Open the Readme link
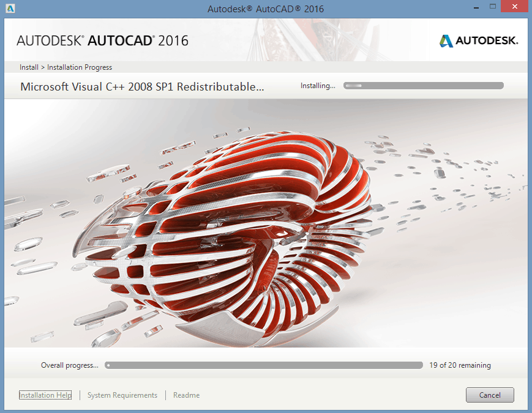Image resolution: width=532 pixels, height=413 pixels. point(186,395)
